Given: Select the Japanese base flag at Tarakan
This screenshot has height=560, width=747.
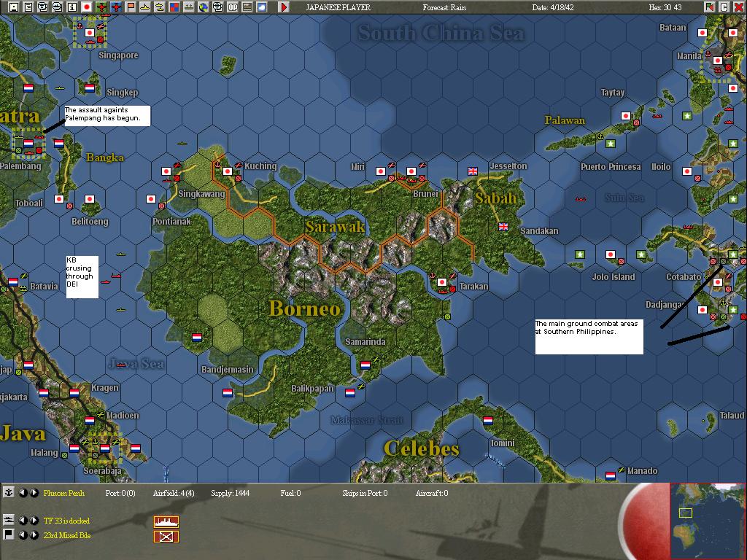Looking at the screenshot, I should (442, 282).
